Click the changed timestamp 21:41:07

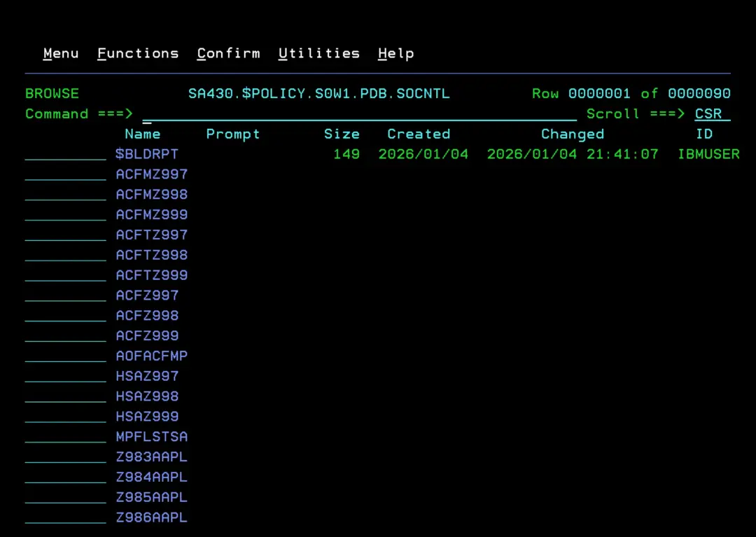point(622,154)
